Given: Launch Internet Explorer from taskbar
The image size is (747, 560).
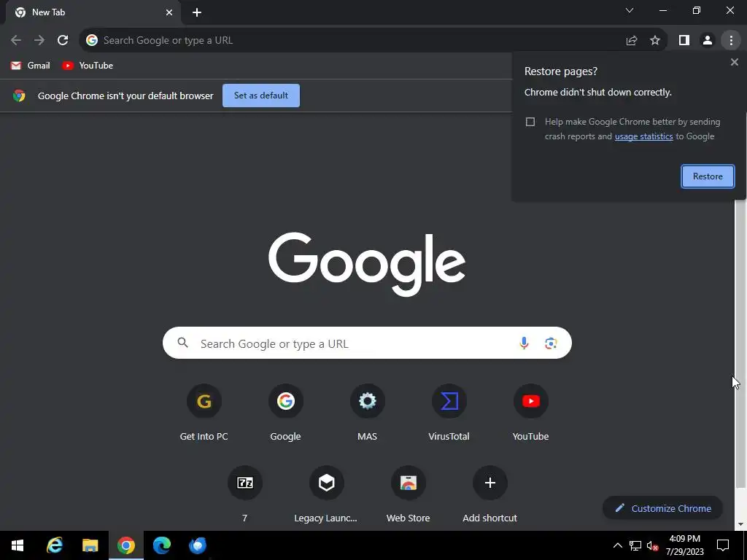Looking at the screenshot, I should click(54, 545).
